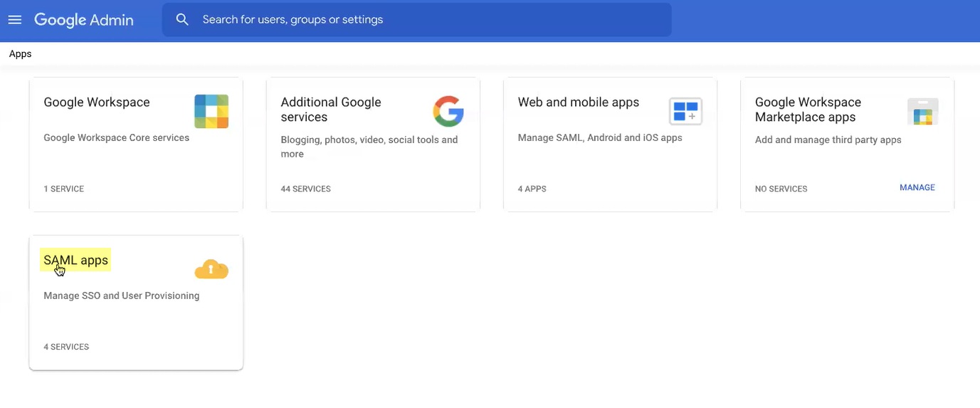Click the Google Admin logo

(84, 20)
